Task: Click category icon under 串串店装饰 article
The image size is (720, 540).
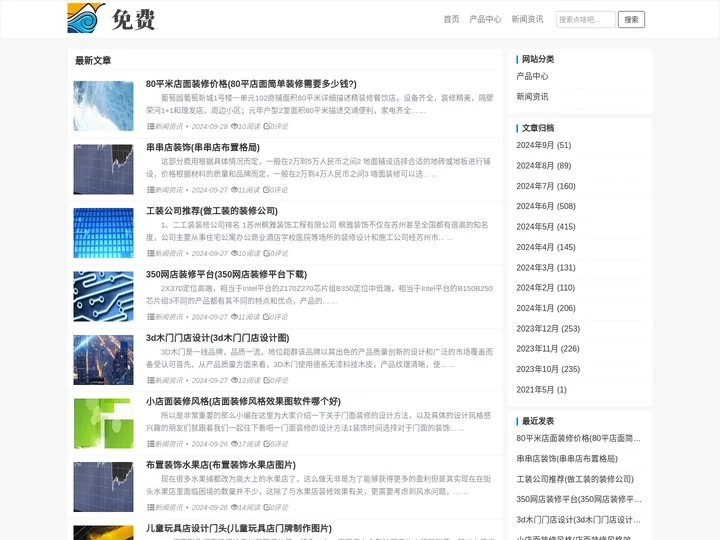Action: [150, 190]
